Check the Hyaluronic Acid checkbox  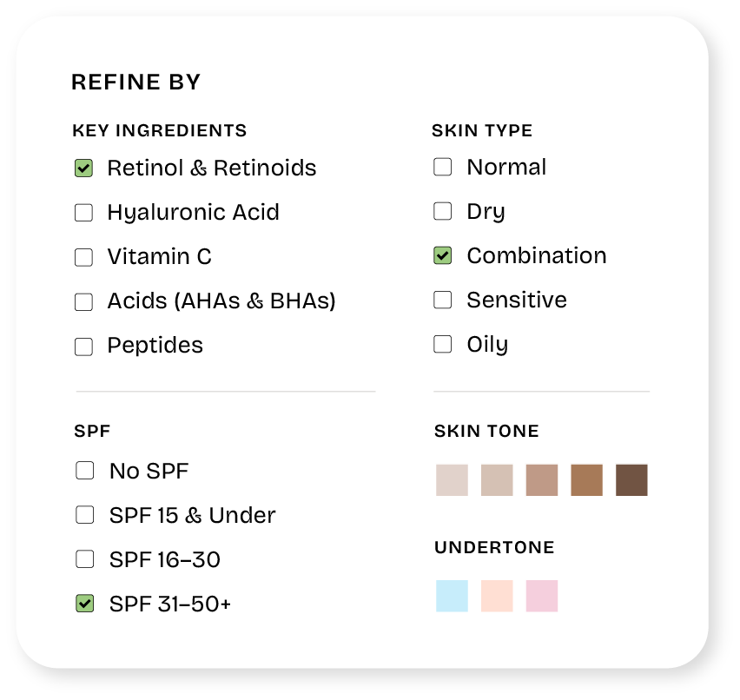(83, 213)
